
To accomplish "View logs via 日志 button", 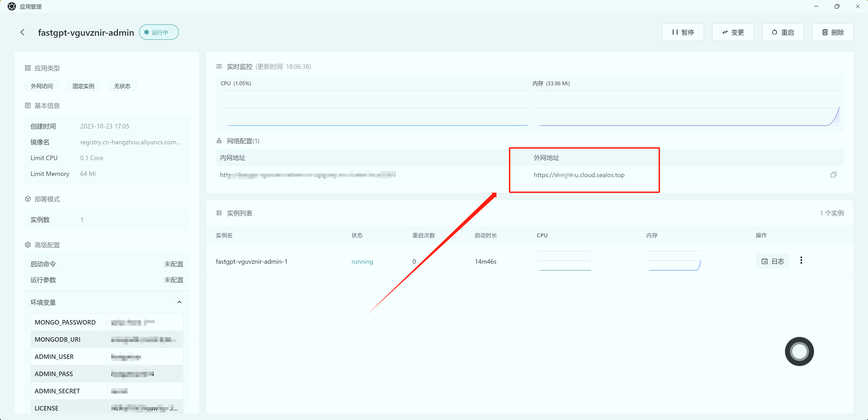I will click(x=772, y=261).
